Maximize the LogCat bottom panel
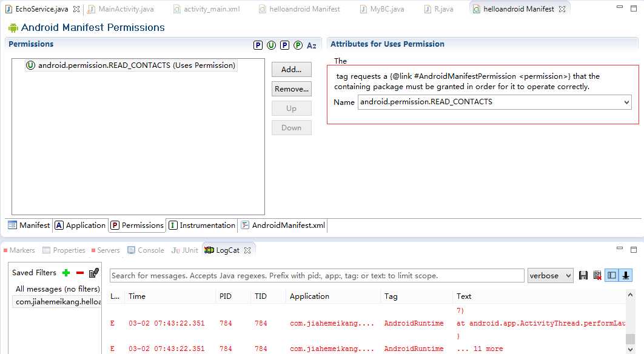 point(634,249)
